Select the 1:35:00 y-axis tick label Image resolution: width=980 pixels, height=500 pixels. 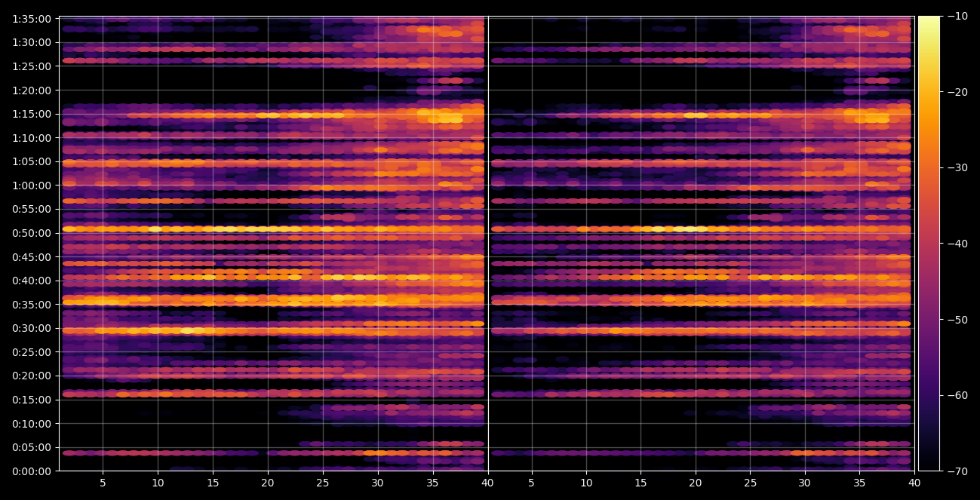[32, 19]
